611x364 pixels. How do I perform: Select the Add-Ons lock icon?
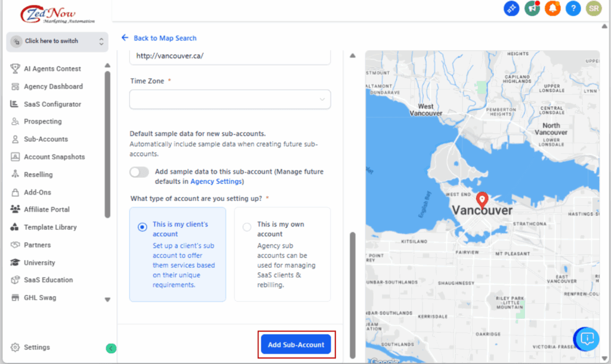pos(15,192)
